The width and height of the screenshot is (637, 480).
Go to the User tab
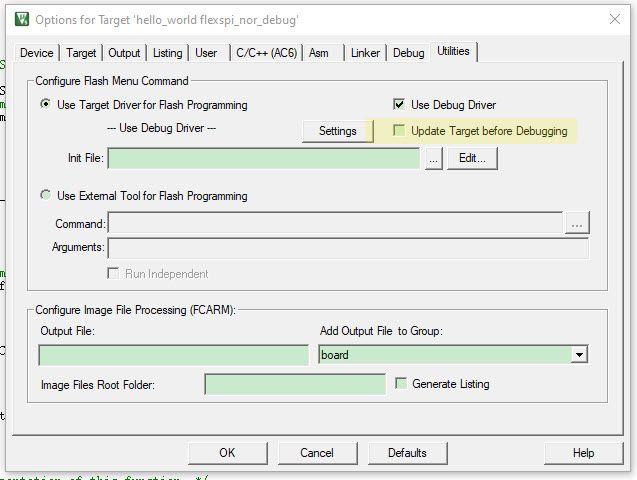point(206,53)
